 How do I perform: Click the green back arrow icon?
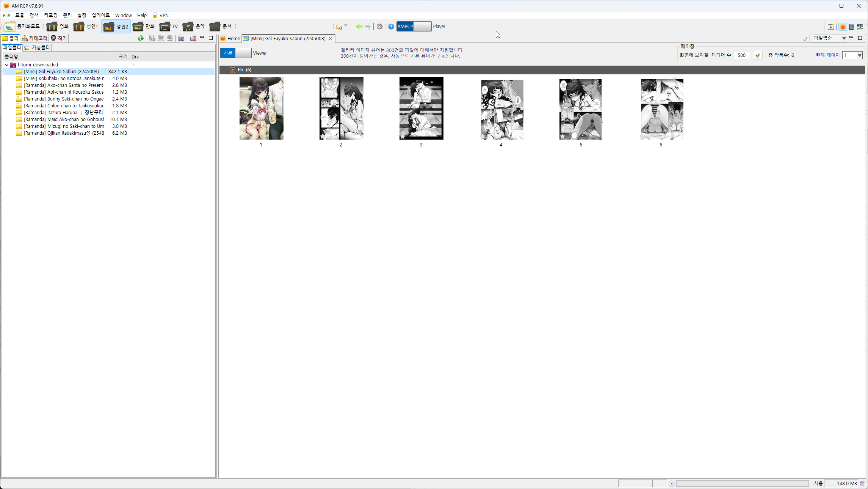(359, 27)
